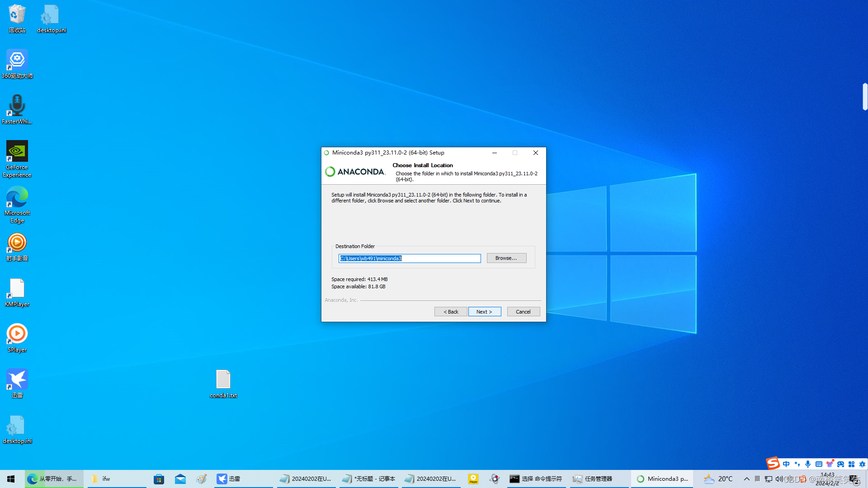868x488 pixels.
Task: Select desktop.ini icon under the 迅雷 shortcut
Action: click(17, 430)
